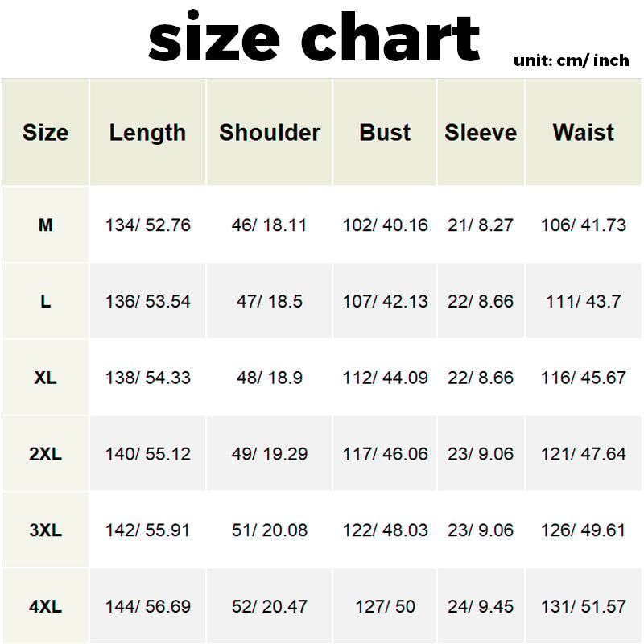Click the XL bust value 112/ 44.09
This screenshot has width=644, height=644.
point(386,378)
